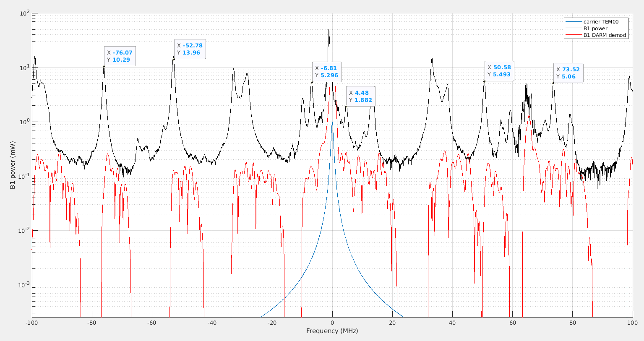Image resolution: width=644 pixels, height=341 pixels.
Task: Select the 'B1 power (mW)' y-axis label
Action: click(13, 165)
